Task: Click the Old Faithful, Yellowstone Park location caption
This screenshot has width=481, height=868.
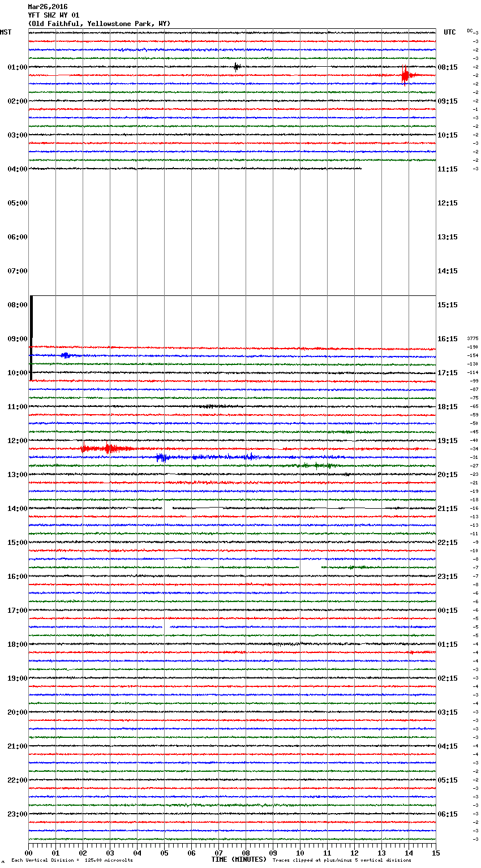Action: [99, 24]
